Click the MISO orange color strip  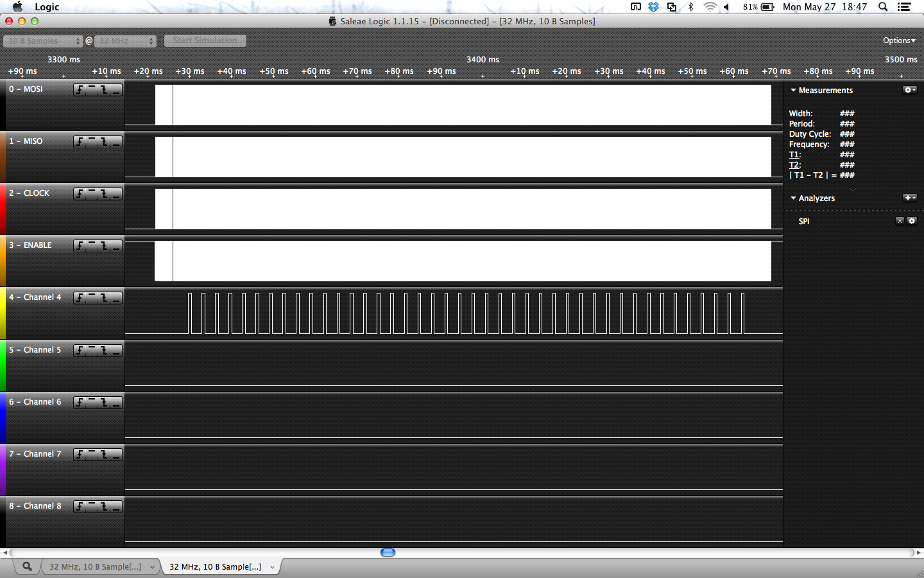click(x=3, y=157)
